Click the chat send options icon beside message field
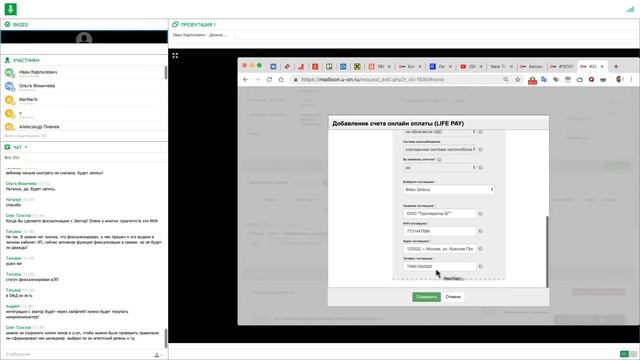The height and width of the screenshot is (360, 640). click(x=158, y=355)
